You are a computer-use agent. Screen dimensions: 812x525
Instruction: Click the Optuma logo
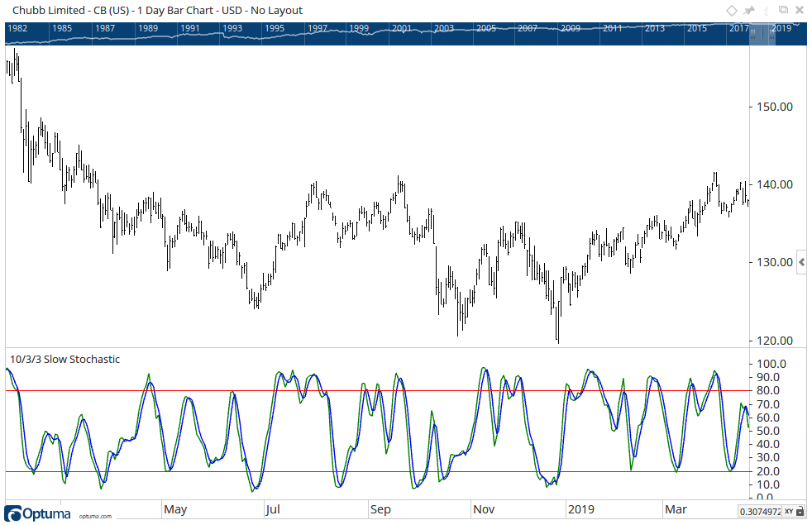(x=38, y=513)
